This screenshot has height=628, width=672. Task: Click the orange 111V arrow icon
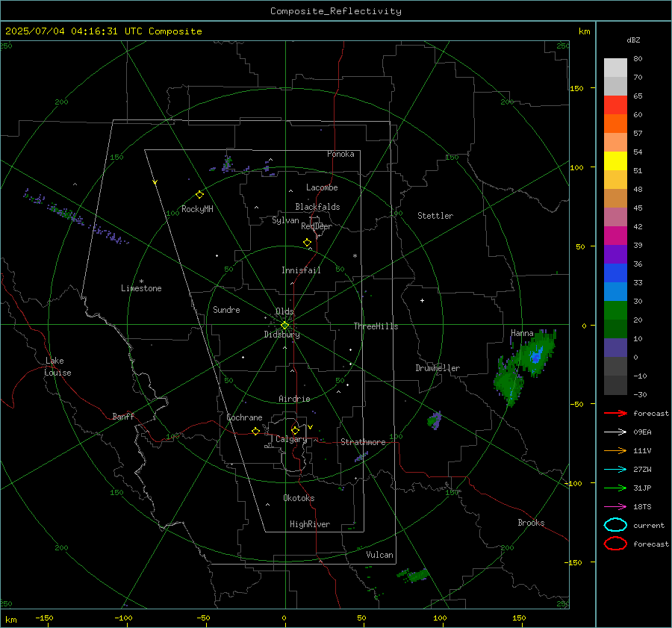[615, 450]
